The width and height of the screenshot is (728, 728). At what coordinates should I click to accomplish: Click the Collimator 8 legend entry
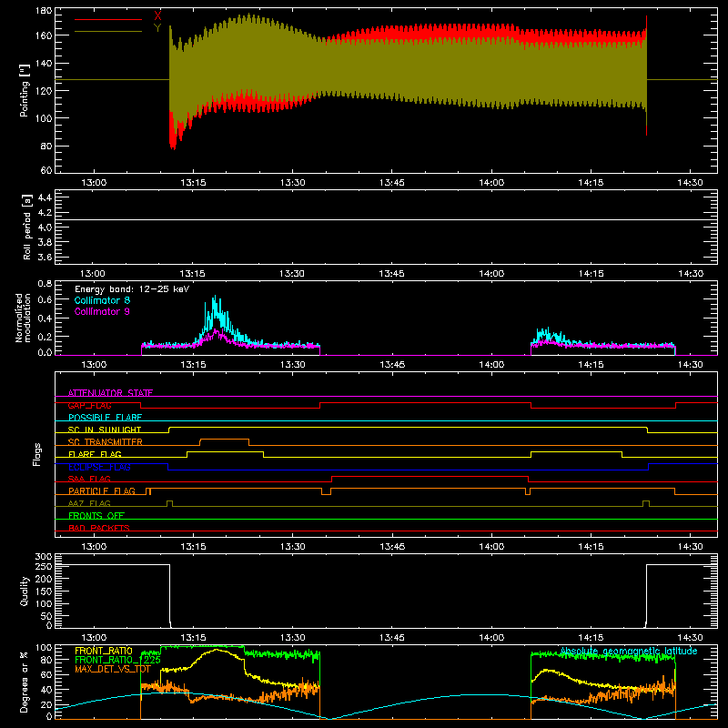(x=102, y=300)
